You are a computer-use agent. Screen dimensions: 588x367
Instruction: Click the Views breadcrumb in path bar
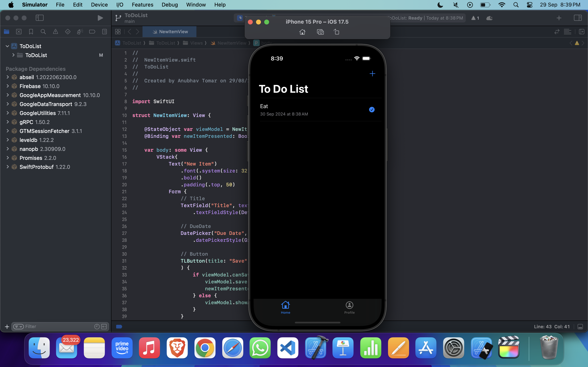196,43
